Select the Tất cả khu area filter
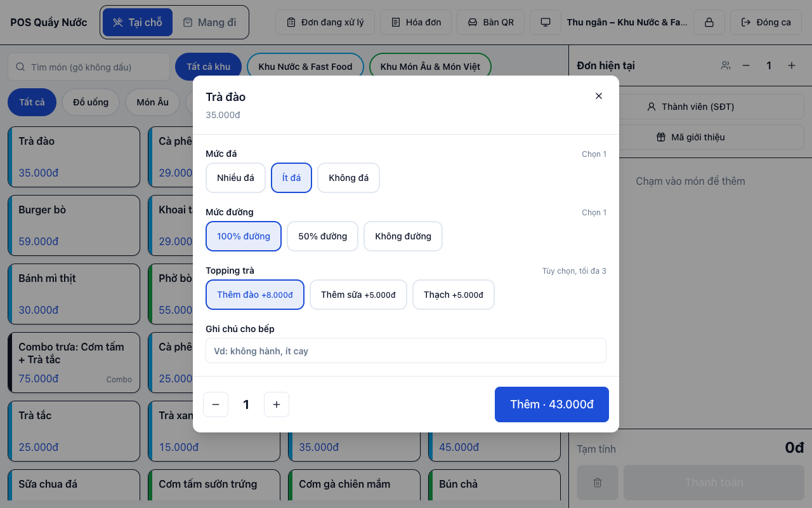 tap(208, 67)
